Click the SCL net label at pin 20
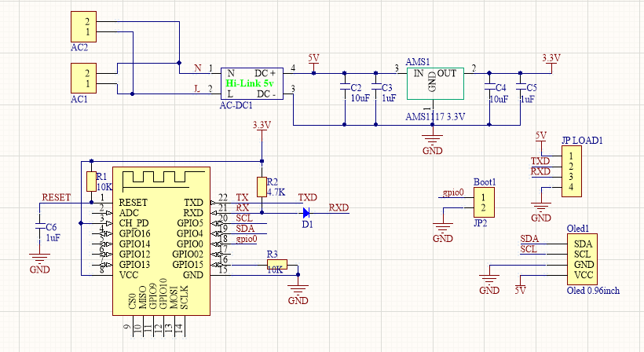Viewport: 644px width, 352px height. pos(244,218)
